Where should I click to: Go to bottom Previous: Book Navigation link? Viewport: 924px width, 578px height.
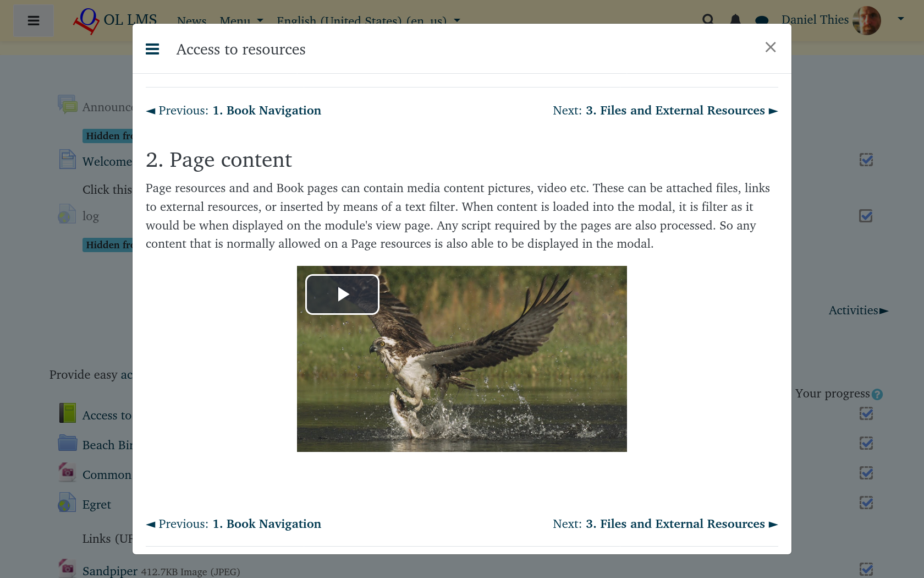pyautogui.click(x=234, y=524)
